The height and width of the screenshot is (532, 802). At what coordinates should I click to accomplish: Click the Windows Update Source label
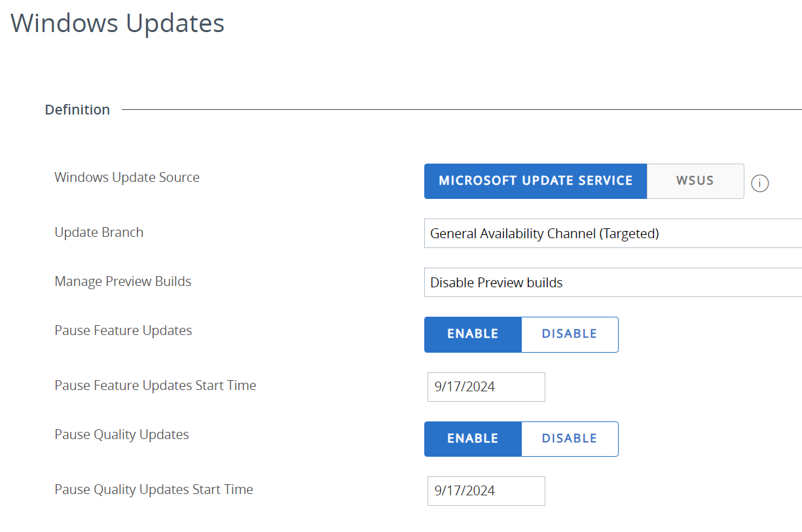pyautogui.click(x=127, y=177)
